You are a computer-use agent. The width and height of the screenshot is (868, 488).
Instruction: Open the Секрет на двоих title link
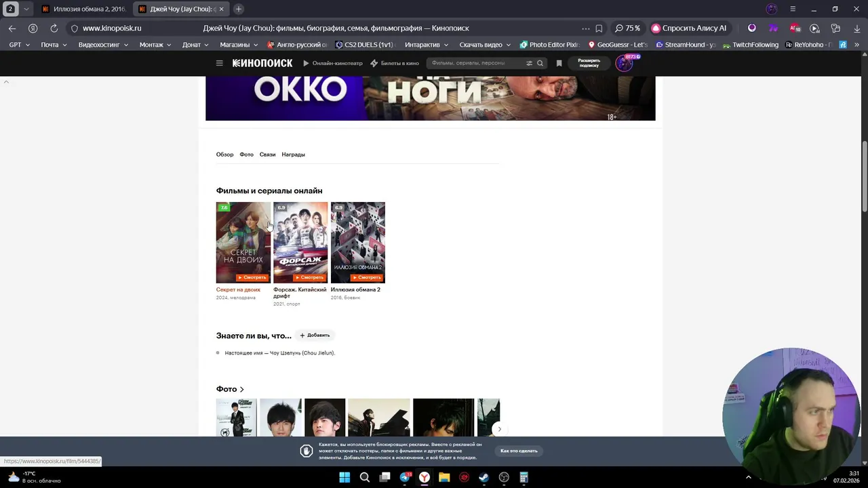tap(238, 289)
